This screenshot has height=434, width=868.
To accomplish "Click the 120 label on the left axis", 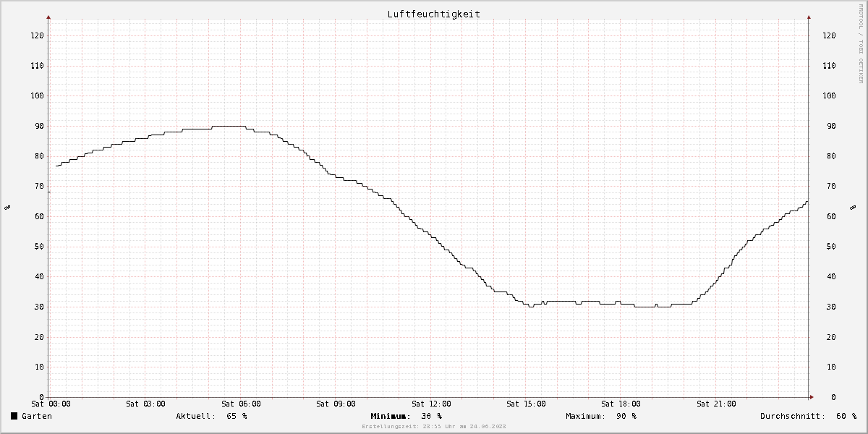I will pyautogui.click(x=37, y=35).
